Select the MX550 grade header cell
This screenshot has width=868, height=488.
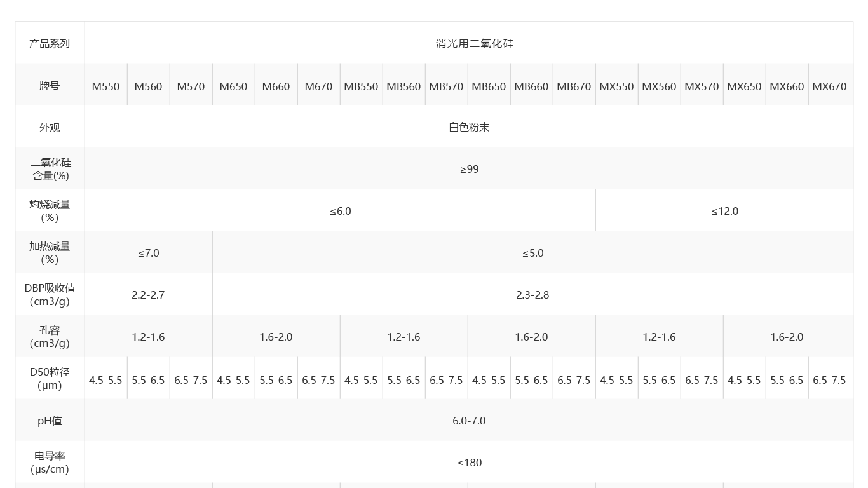click(x=616, y=86)
